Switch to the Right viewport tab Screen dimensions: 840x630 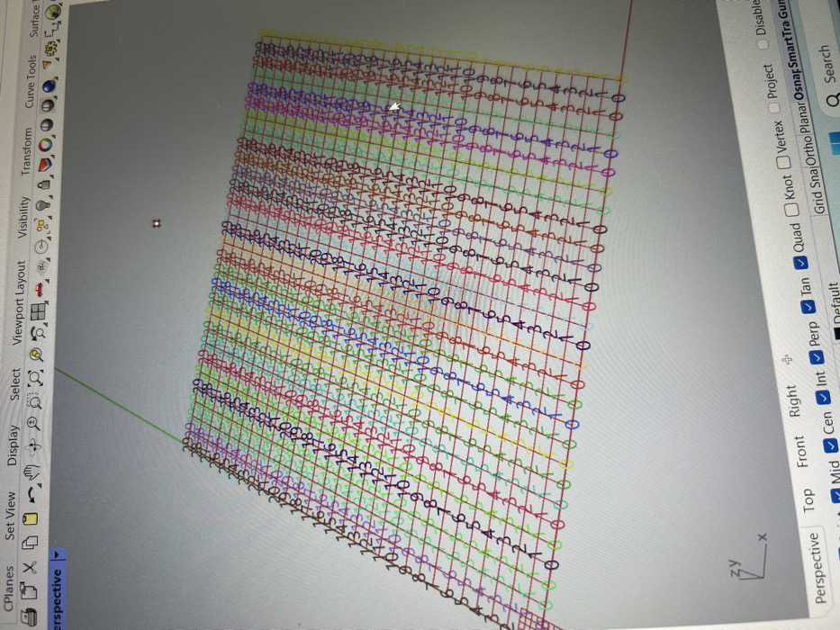coord(793,401)
